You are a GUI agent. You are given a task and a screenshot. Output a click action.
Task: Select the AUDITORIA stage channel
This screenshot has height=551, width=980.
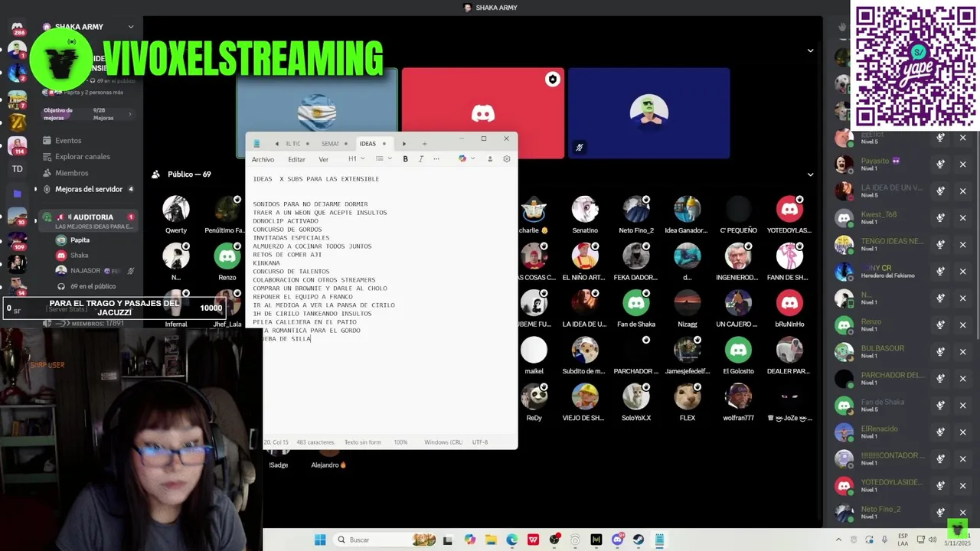click(x=89, y=221)
